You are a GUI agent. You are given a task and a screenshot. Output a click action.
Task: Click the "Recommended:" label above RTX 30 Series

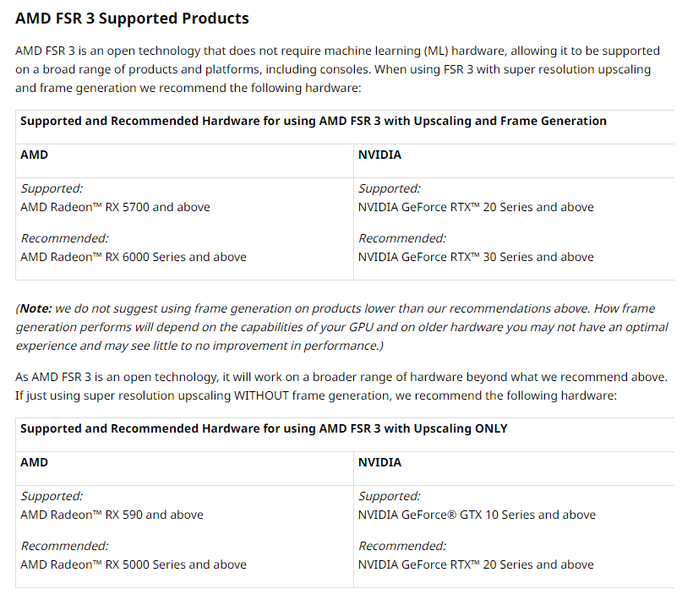[x=402, y=239]
